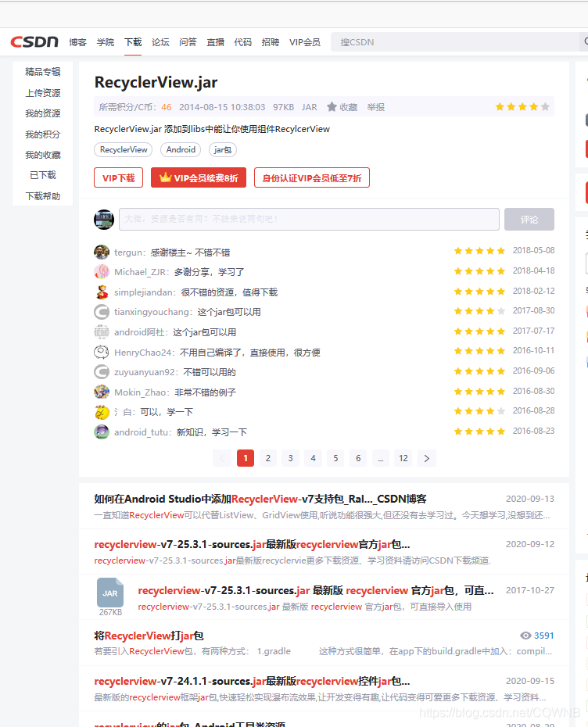Open 精品专辑 in the sidebar
The height and width of the screenshot is (727, 588).
click(x=43, y=72)
